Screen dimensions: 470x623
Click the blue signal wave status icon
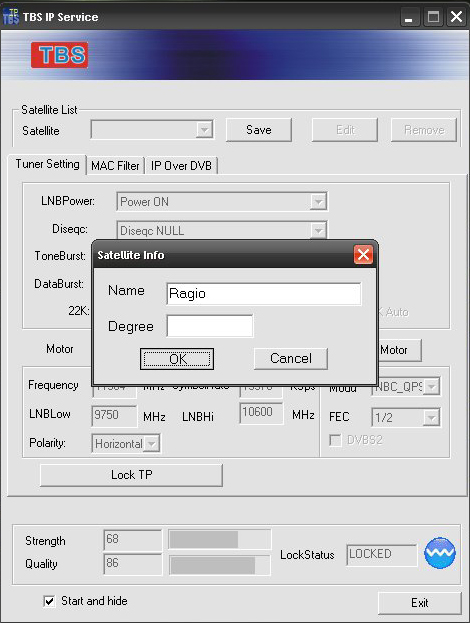coord(439,553)
